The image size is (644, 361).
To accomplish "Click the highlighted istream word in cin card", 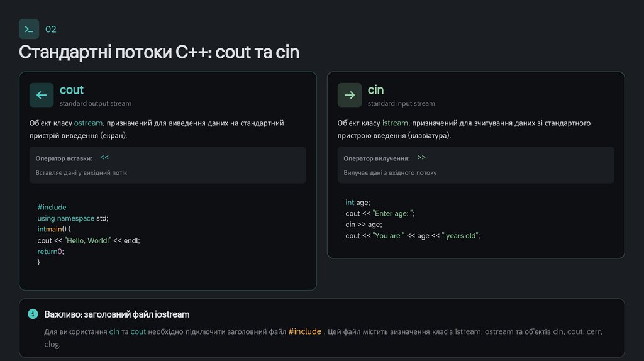I will click(395, 123).
